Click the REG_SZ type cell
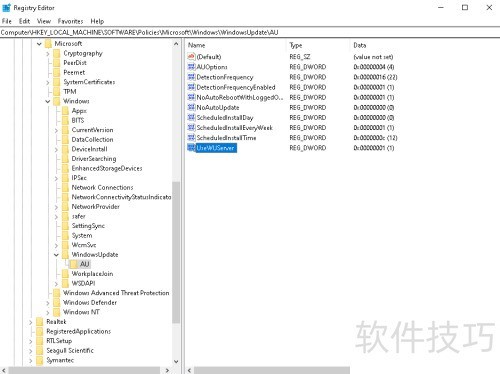 [300, 57]
